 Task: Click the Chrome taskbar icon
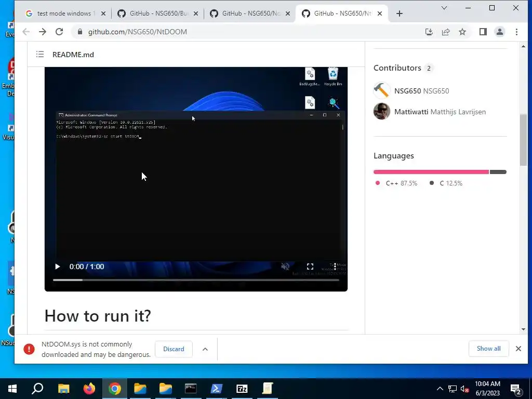[115, 389]
